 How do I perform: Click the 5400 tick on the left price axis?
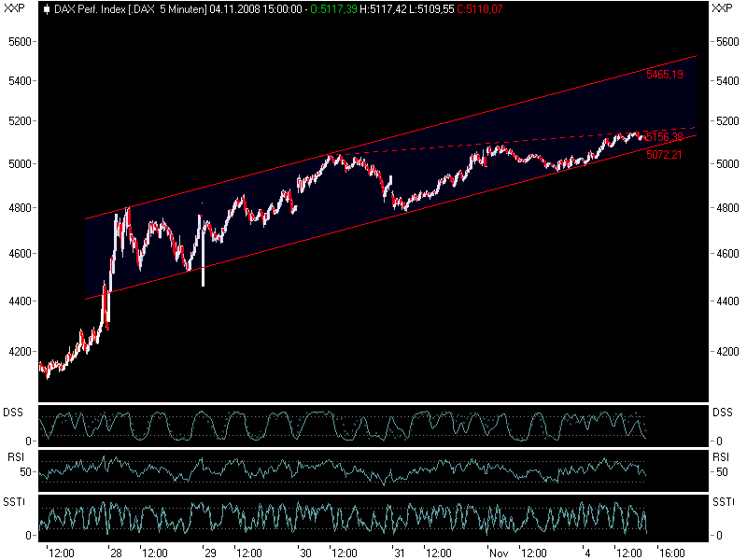pyautogui.click(x=20, y=81)
